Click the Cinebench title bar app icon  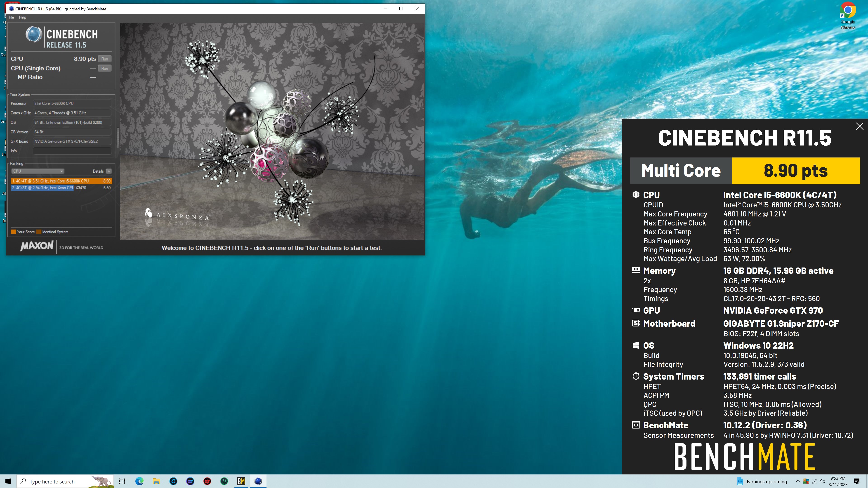(x=12, y=9)
